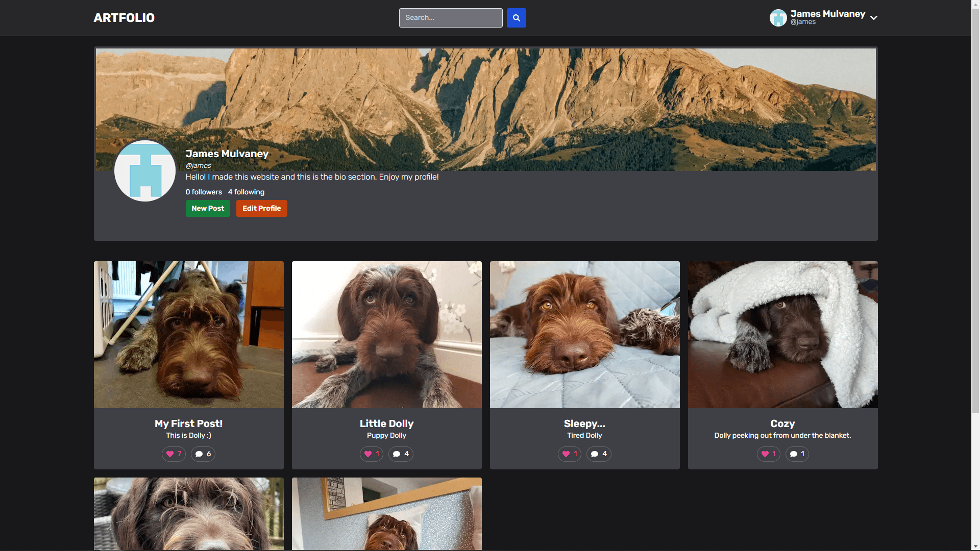This screenshot has height=551, width=980.
Task: Click the 'This is Dolly :)' caption
Action: [189, 436]
